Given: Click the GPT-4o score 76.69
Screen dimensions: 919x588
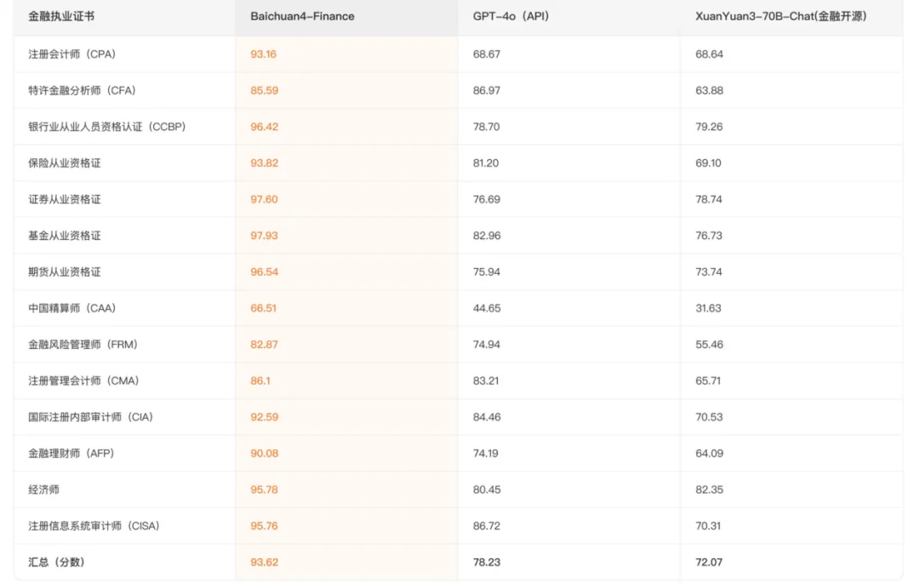Looking at the screenshot, I should (x=487, y=199).
